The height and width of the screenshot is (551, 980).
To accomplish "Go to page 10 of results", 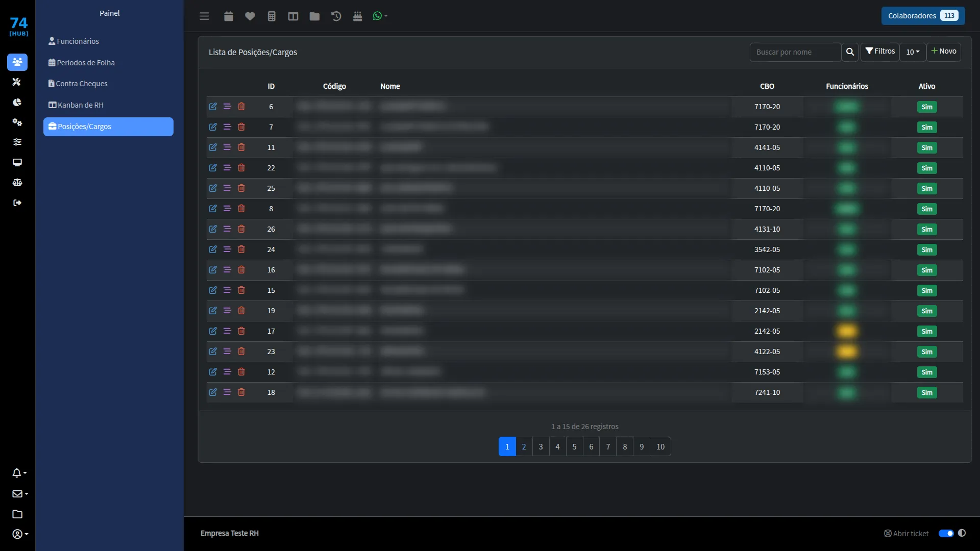I will [660, 447].
